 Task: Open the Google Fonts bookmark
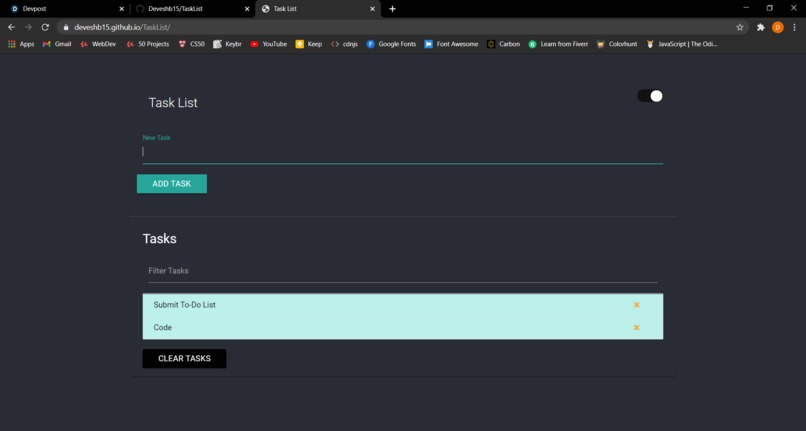click(391, 44)
